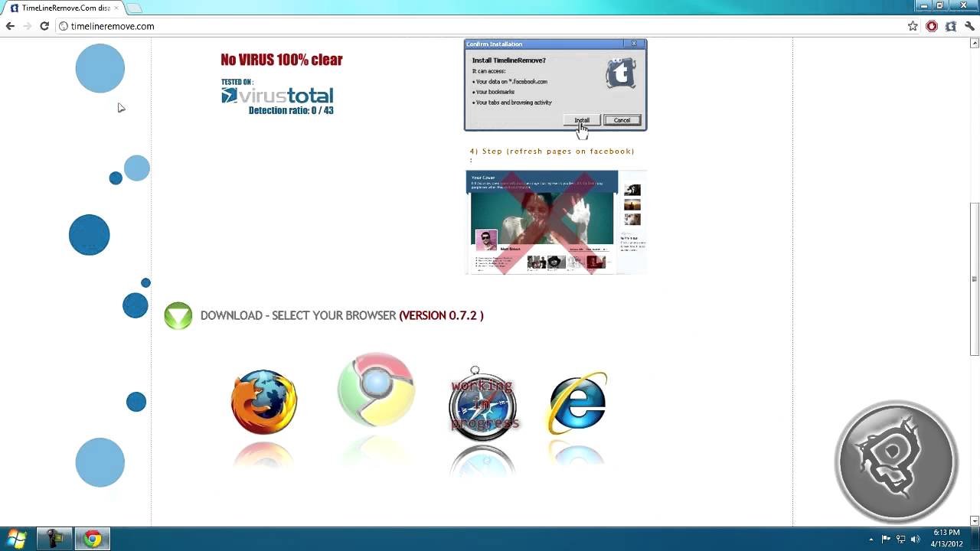Download the Firefox version of the extension

coord(264,402)
